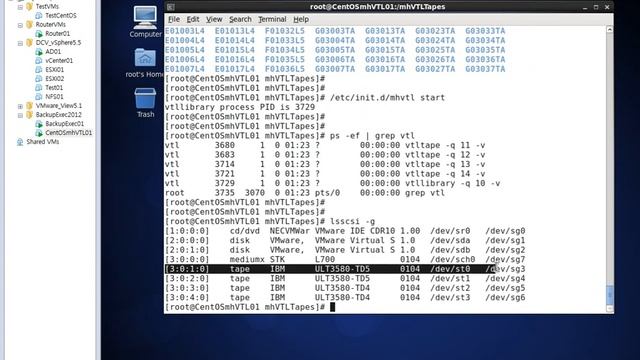Click the BackupExec01 tree label
640x360 pixels.
point(64,124)
